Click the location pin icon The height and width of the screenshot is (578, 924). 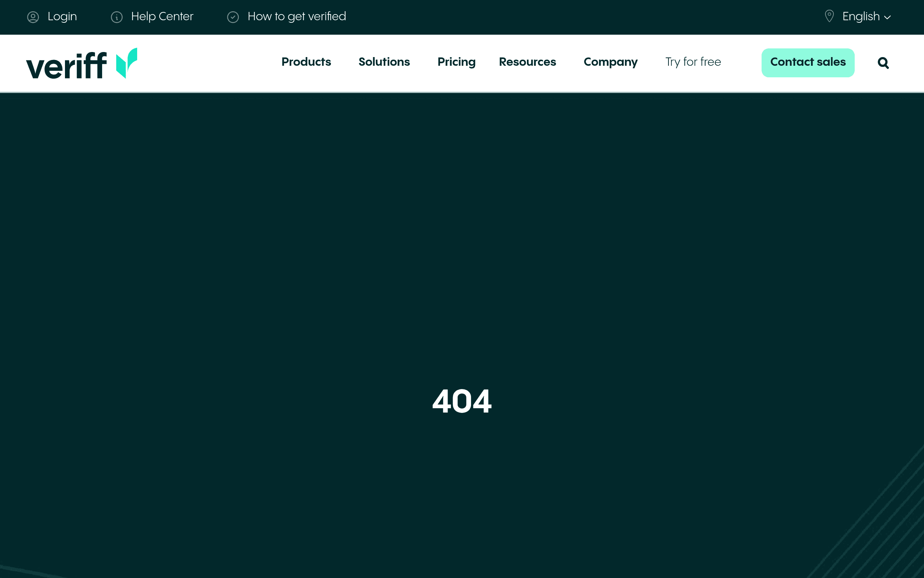[x=829, y=17]
